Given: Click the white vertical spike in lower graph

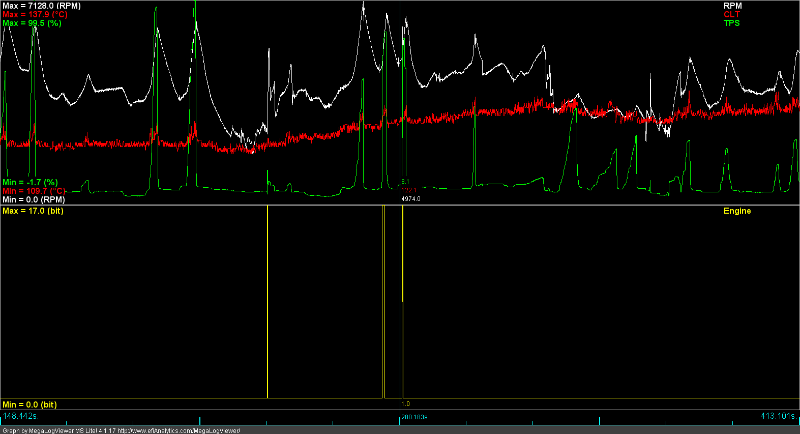Looking at the screenshot, I should [267, 300].
